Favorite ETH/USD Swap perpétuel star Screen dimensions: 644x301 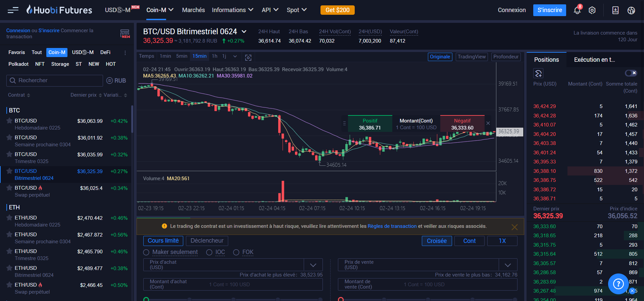[x=9, y=285]
